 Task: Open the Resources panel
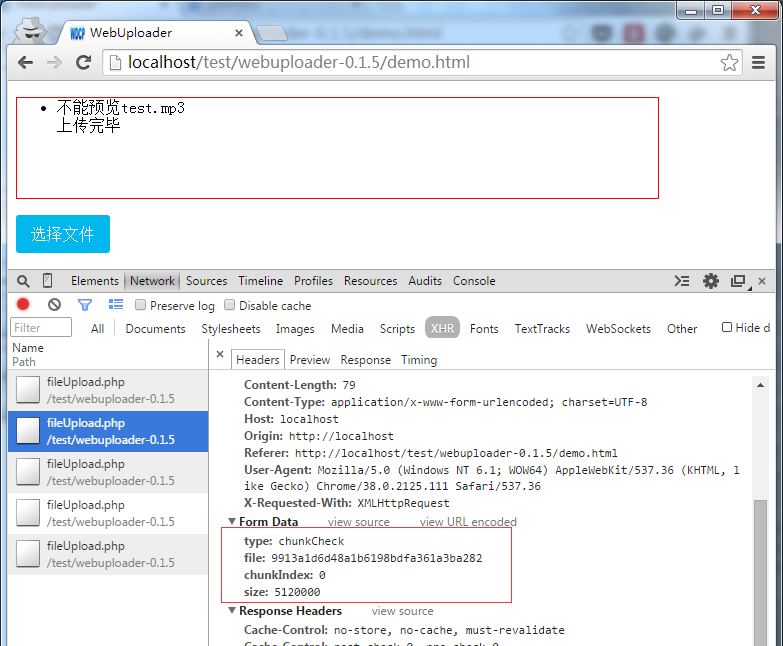pyautogui.click(x=370, y=281)
